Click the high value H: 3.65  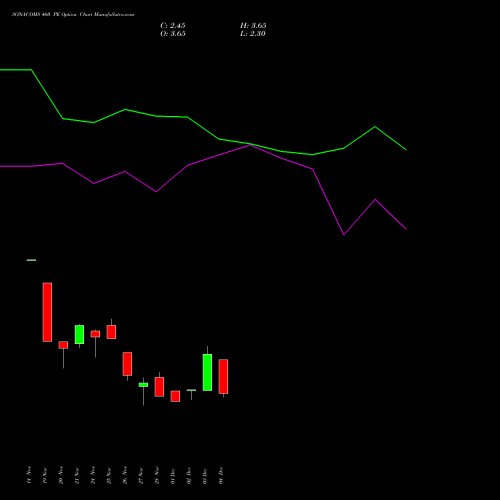253,26
